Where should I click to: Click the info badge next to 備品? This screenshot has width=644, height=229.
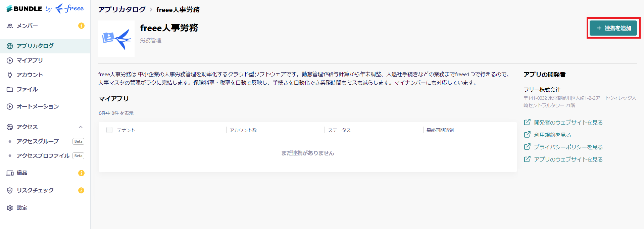pos(81,173)
